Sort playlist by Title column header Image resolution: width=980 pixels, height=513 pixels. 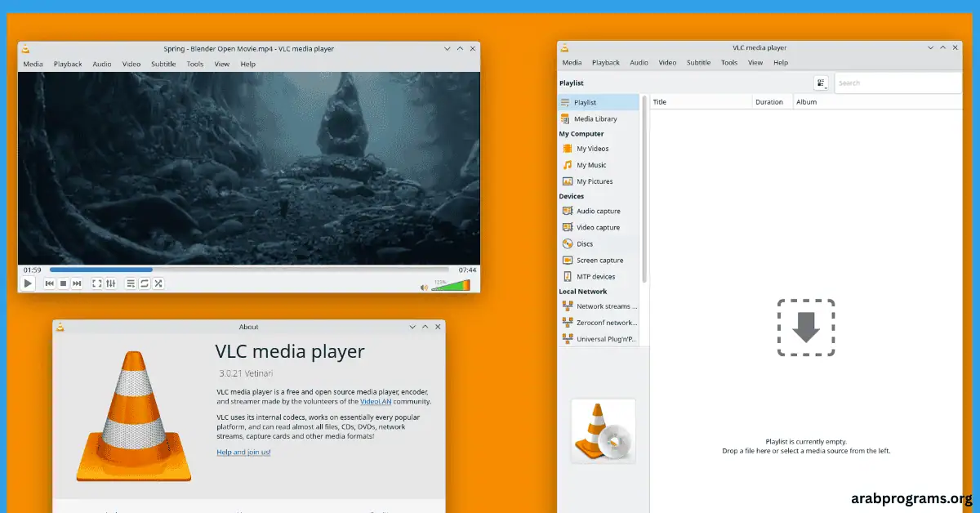(x=701, y=102)
